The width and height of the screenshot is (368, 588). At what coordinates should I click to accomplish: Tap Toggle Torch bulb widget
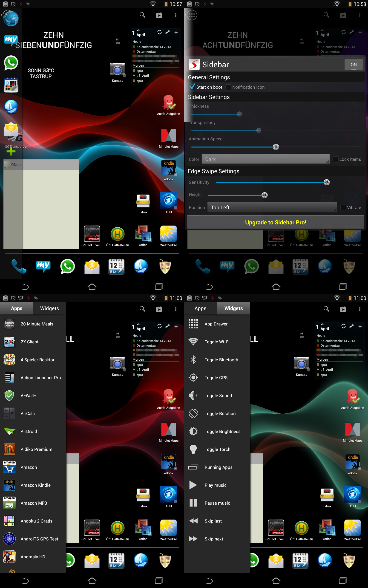(x=193, y=449)
